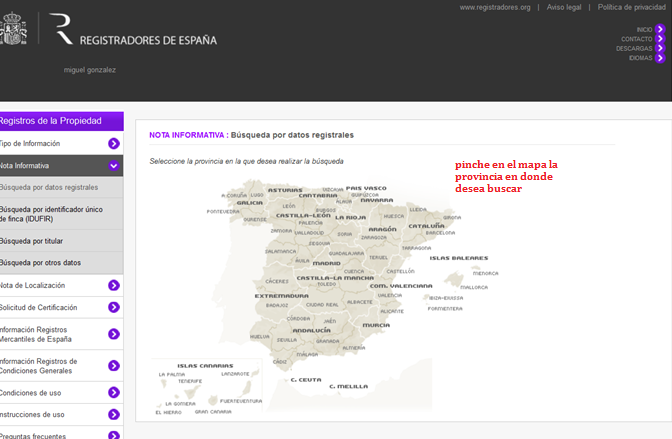Viewport: 672px width, 439px height.
Task: Expand Tipo de Información section
Action: pos(114,143)
